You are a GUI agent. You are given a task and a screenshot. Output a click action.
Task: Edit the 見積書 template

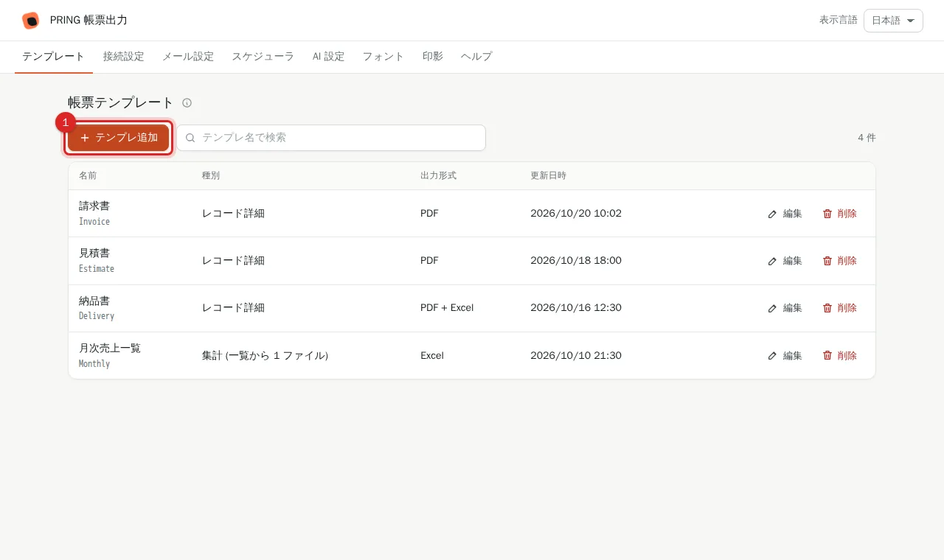click(785, 261)
